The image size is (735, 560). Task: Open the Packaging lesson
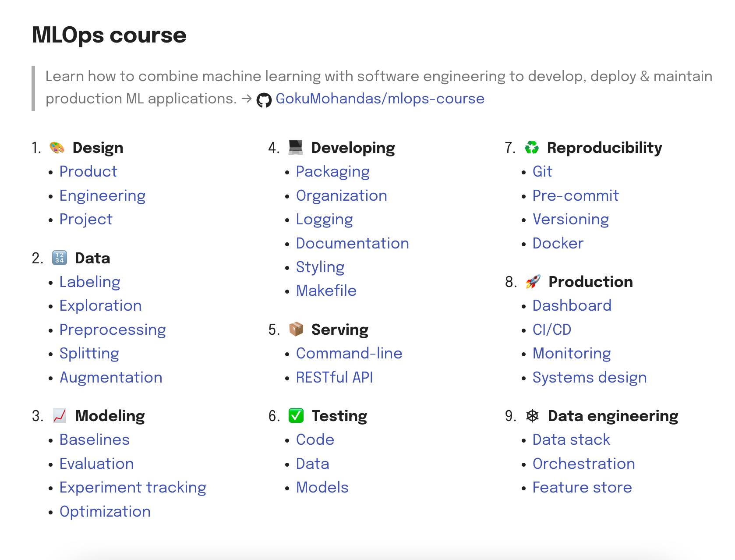(x=333, y=171)
